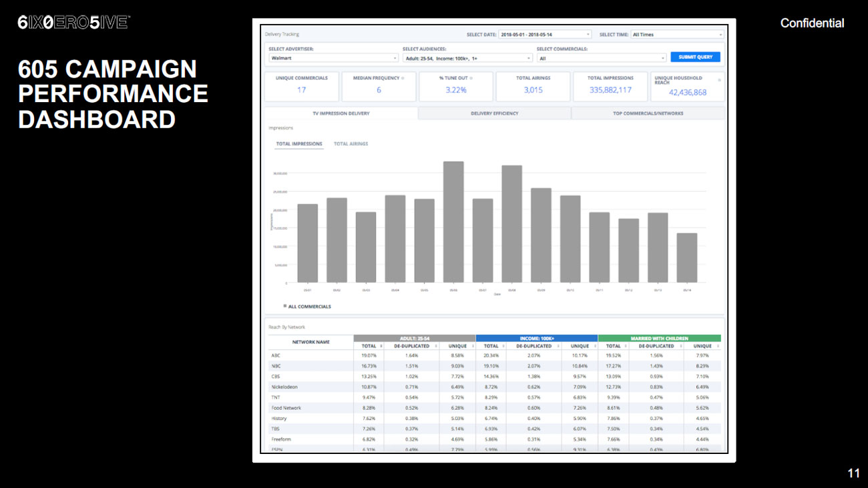Click the Unique Household Reach info icon
Viewport: 868px width, 488px height.
(x=719, y=80)
